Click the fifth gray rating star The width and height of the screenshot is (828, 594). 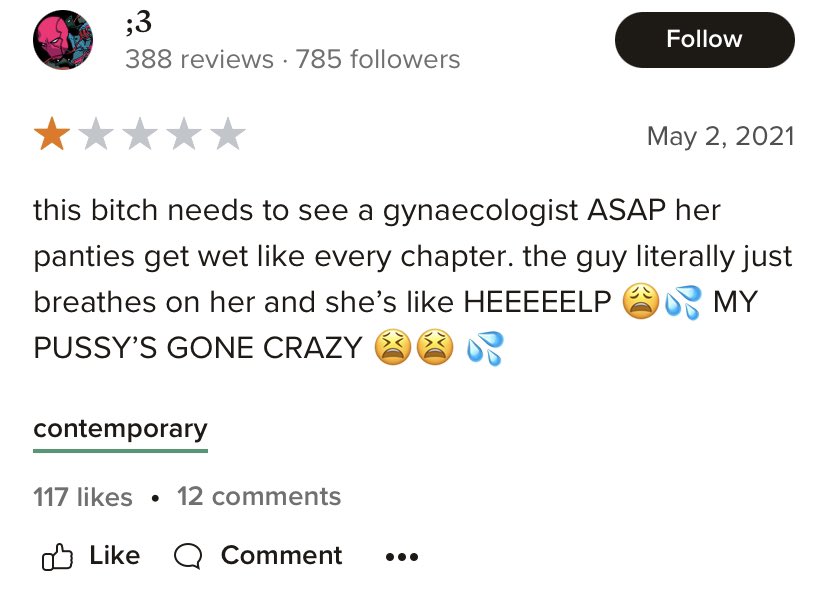(x=228, y=134)
